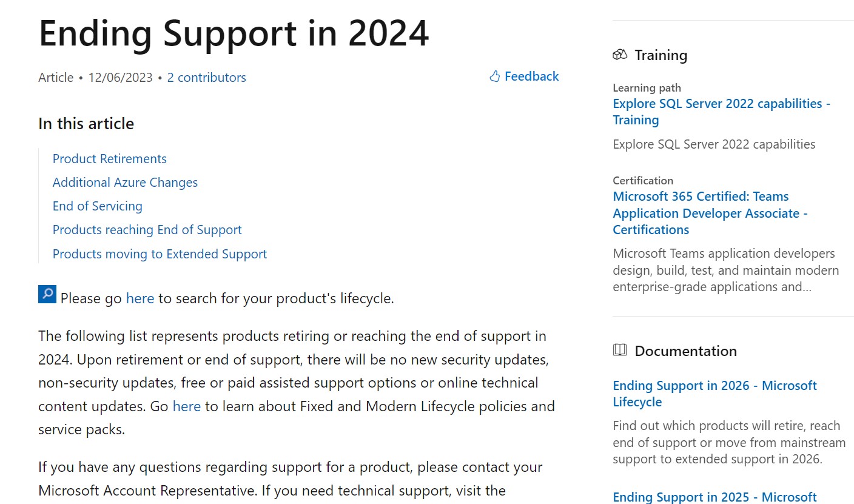Click the Training section heading
The width and height of the screenshot is (854, 504).
click(x=661, y=55)
